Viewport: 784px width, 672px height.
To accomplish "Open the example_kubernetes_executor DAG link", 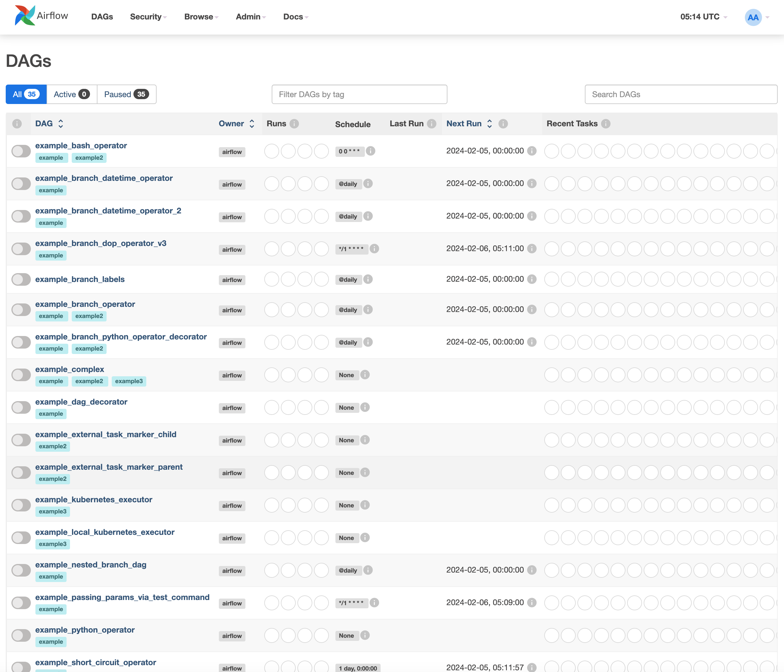I will pyautogui.click(x=93, y=499).
